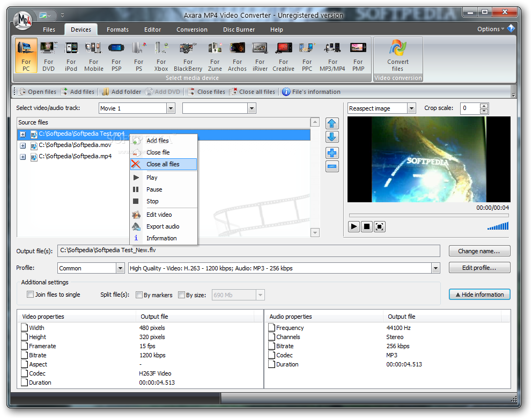
Task: Select the For DVD device icon
Action: (x=48, y=56)
